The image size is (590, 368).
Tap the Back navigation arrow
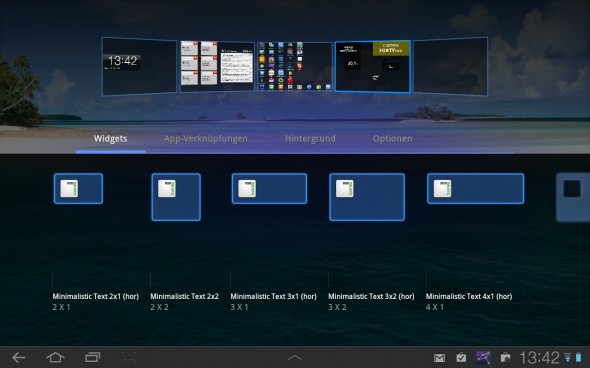point(18,357)
